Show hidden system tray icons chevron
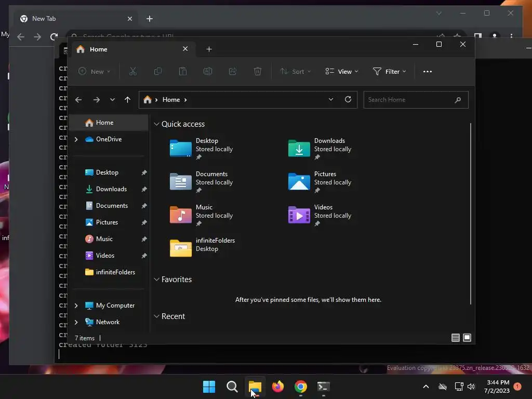532x399 pixels. click(426, 387)
